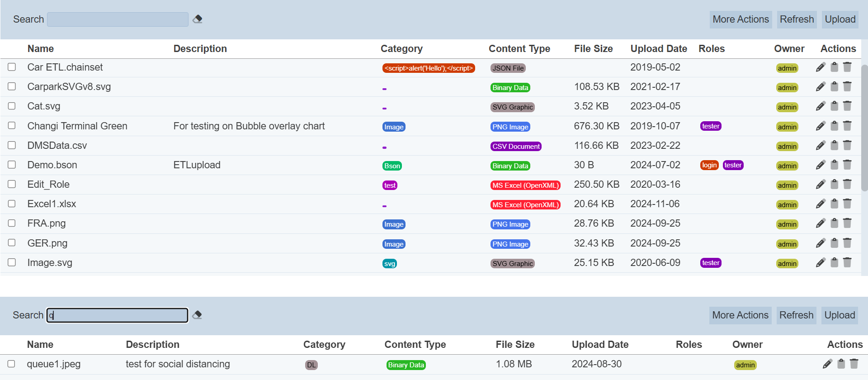Clear the top search with eraser icon
Viewport: 868px width, 380px height.
coord(198,19)
